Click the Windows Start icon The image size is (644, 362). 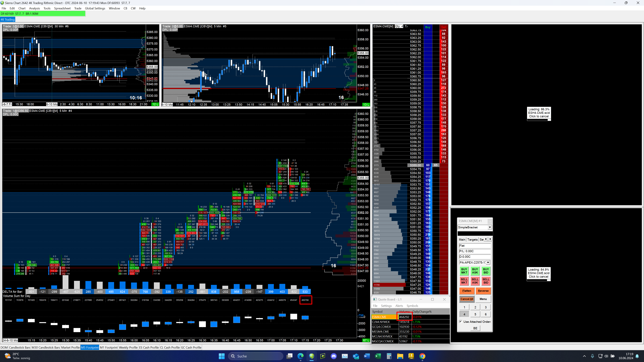tap(221, 356)
